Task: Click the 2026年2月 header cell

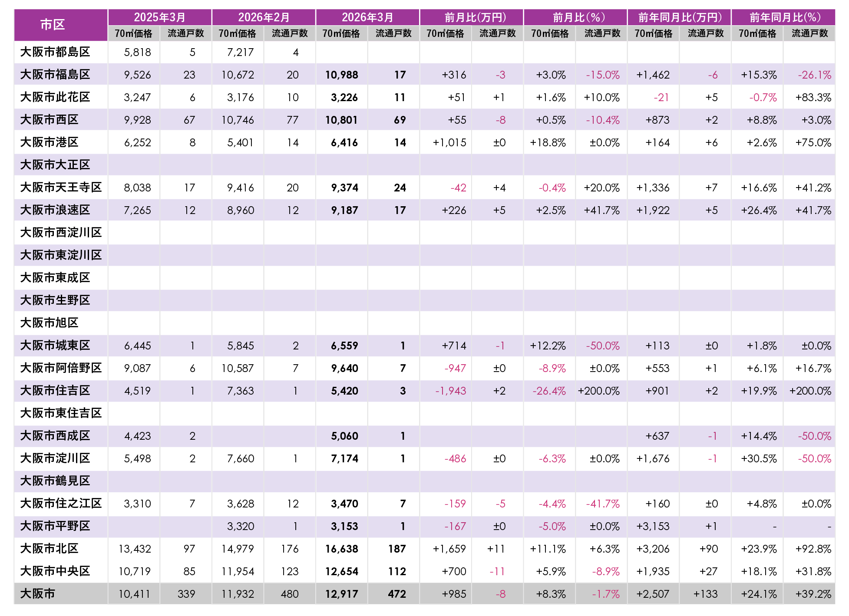Action: 264,17
